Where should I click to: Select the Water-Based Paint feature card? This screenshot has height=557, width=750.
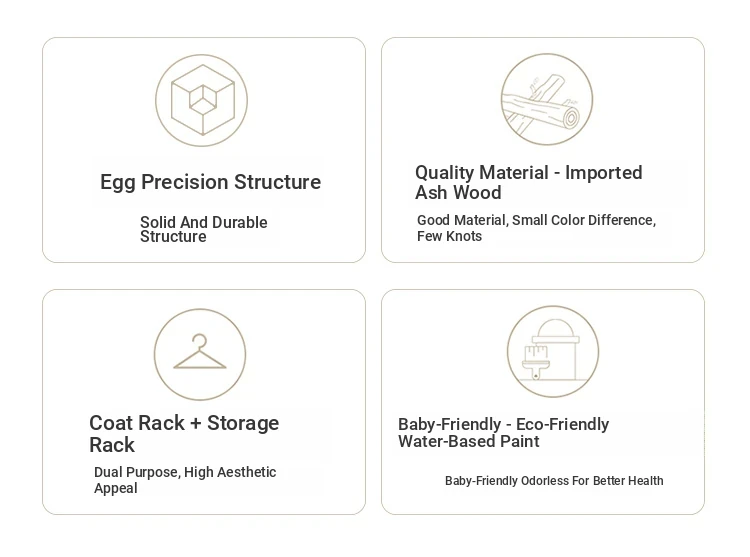(543, 402)
